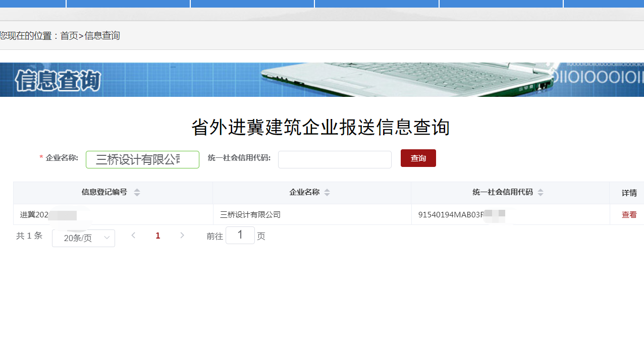Focus the 企业名称 input field
644x348 pixels.
[142, 160]
